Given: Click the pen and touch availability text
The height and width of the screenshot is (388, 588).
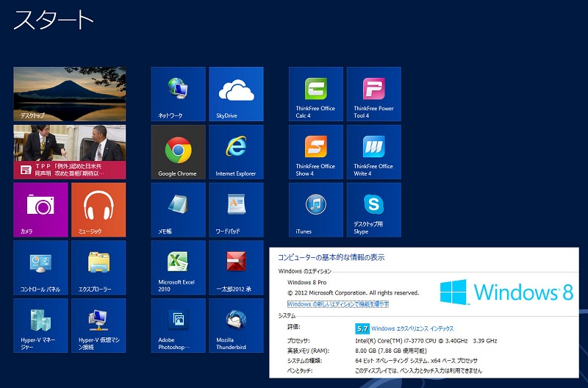Looking at the screenshot, I should pyautogui.click(x=418, y=371).
